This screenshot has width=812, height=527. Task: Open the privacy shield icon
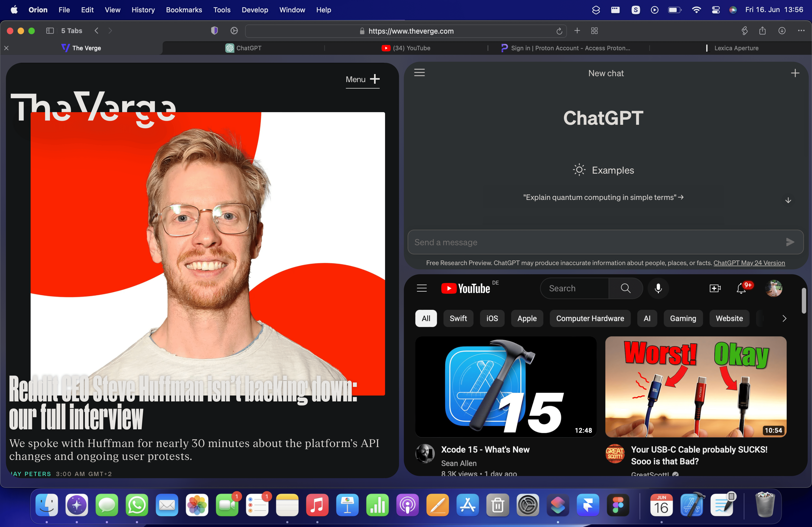[x=214, y=31]
